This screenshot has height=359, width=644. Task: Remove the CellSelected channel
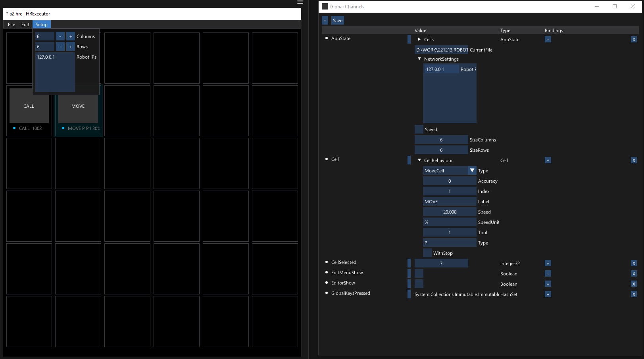pos(634,264)
